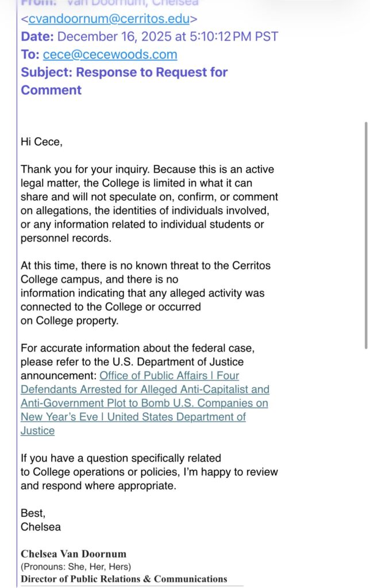This screenshot has width=370, height=588.
Task: Click the "Subject:" header label
Action: point(47,72)
